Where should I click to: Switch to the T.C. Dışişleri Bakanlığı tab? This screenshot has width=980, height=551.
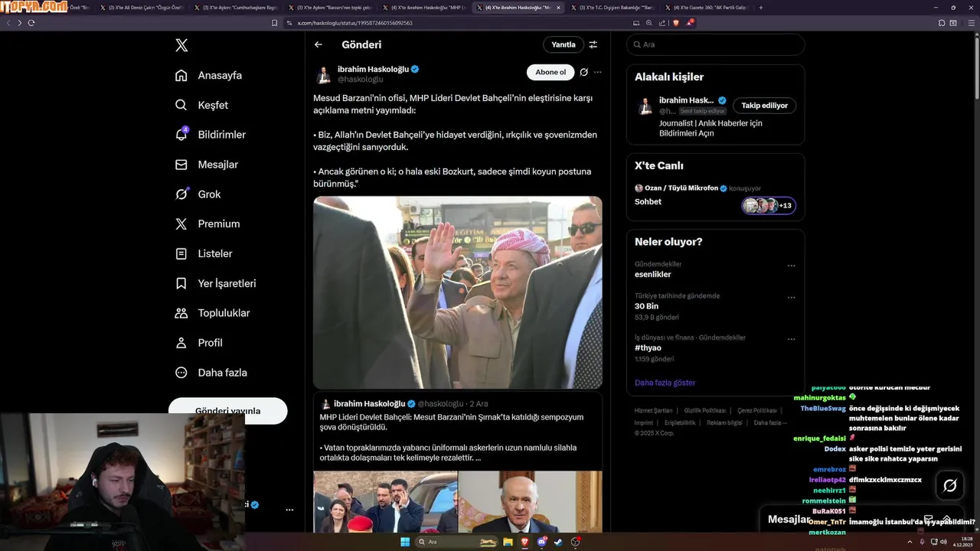pyautogui.click(x=614, y=8)
